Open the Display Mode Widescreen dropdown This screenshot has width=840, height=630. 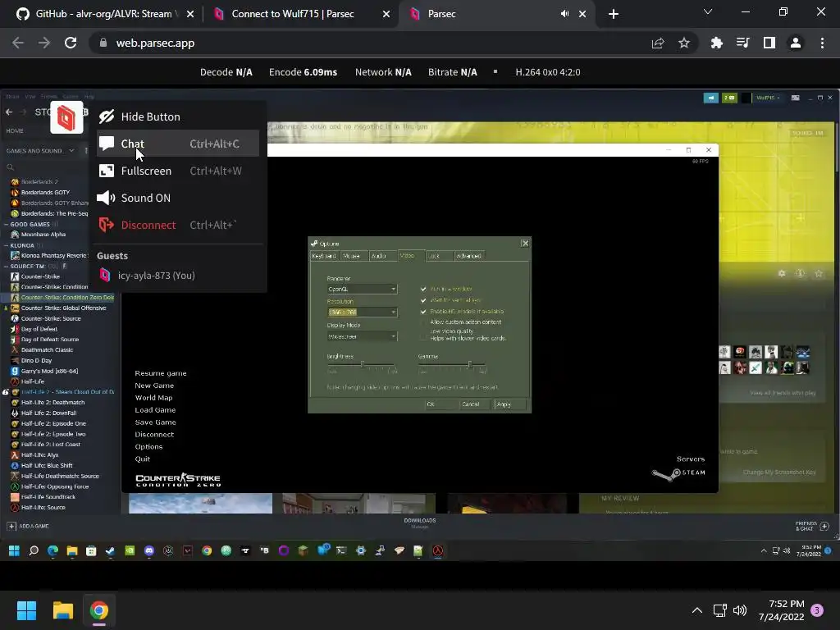pos(362,336)
